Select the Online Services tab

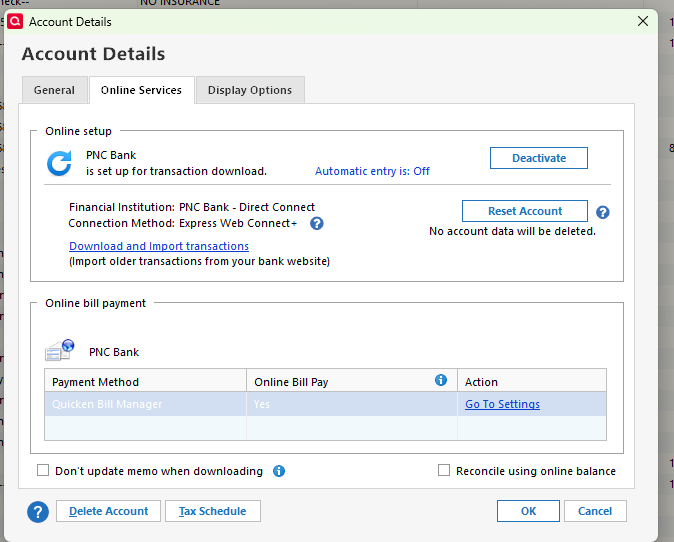tap(141, 90)
